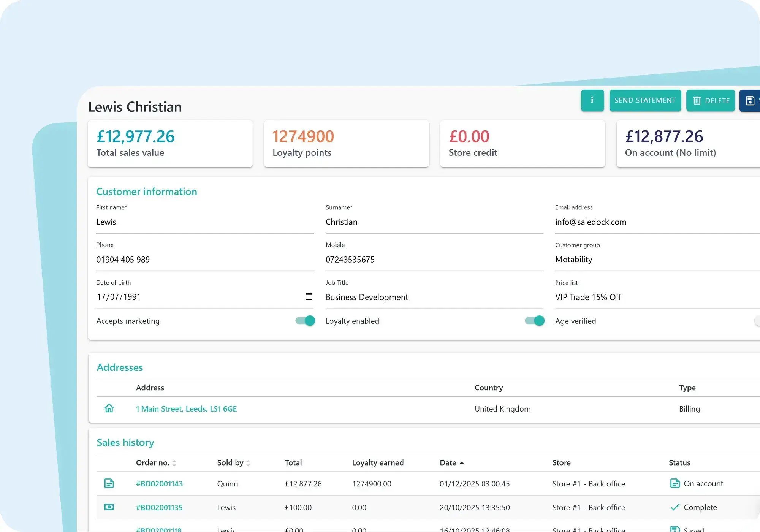
Task: Toggle Accepts marketing switch
Action: pyautogui.click(x=305, y=321)
